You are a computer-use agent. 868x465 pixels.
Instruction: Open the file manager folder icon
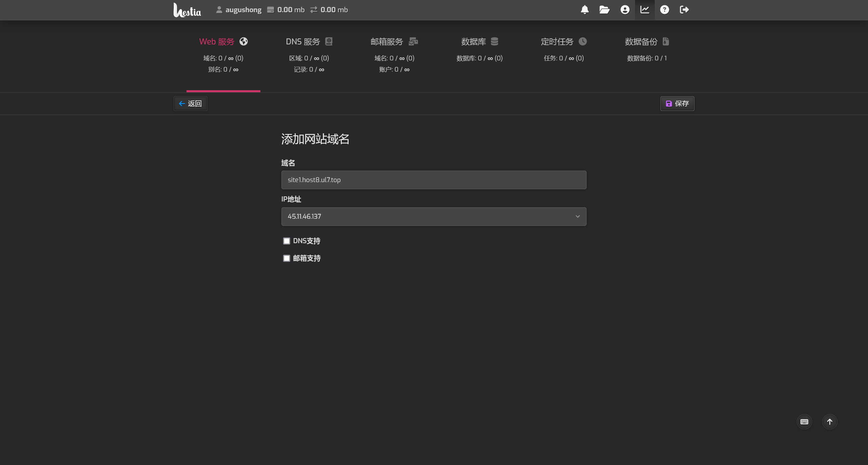click(604, 9)
